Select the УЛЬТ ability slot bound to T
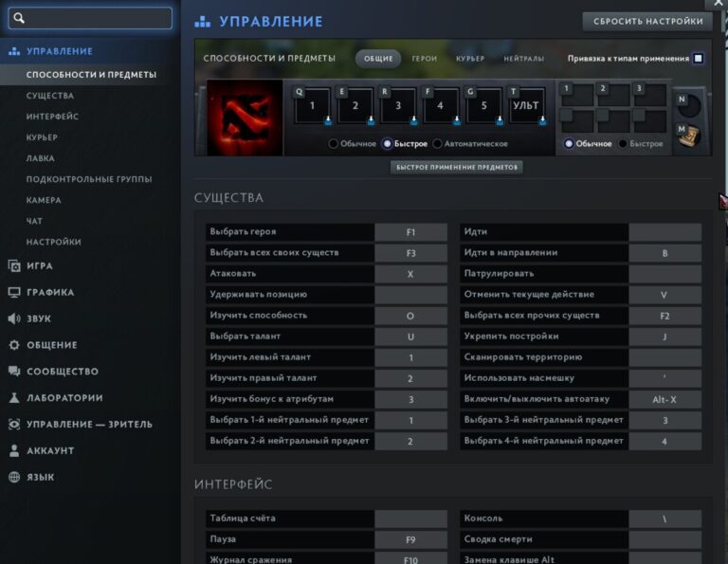 (x=526, y=106)
